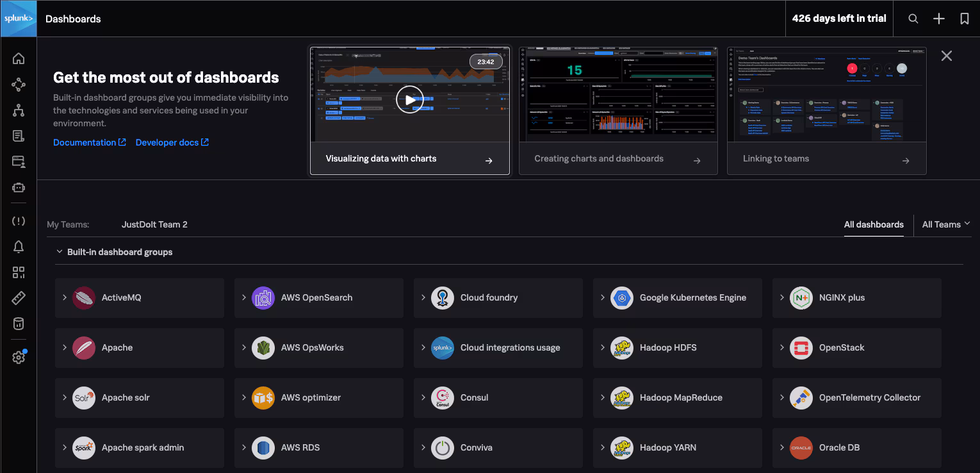Click the Home icon in sidebar
980x473 pixels.
[19, 59]
